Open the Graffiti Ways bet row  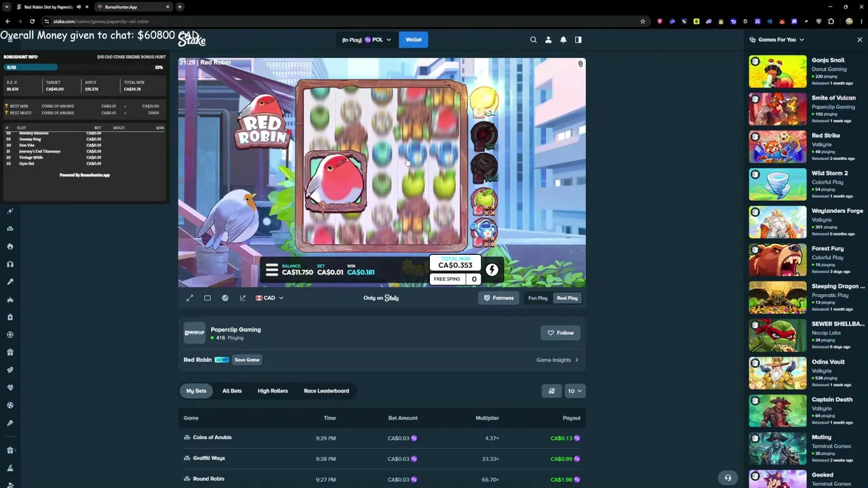382,459
